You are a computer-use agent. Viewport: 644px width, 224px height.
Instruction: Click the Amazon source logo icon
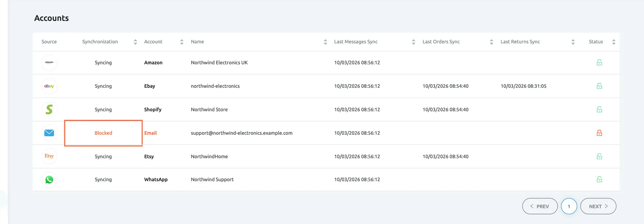pyautogui.click(x=49, y=62)
